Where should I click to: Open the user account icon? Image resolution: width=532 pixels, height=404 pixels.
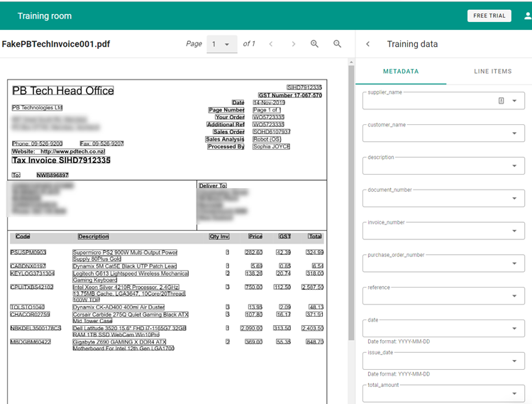pyautogui.click(x=527, y=16)
